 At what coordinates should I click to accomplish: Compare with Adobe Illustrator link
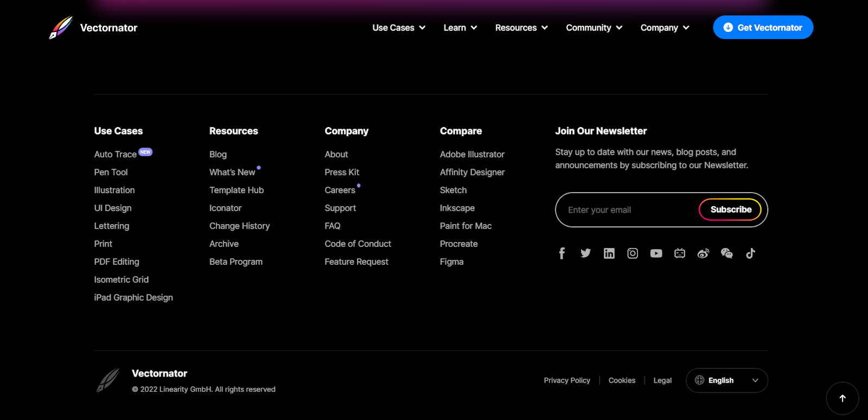pyautogui.click(x=472, y=155)
